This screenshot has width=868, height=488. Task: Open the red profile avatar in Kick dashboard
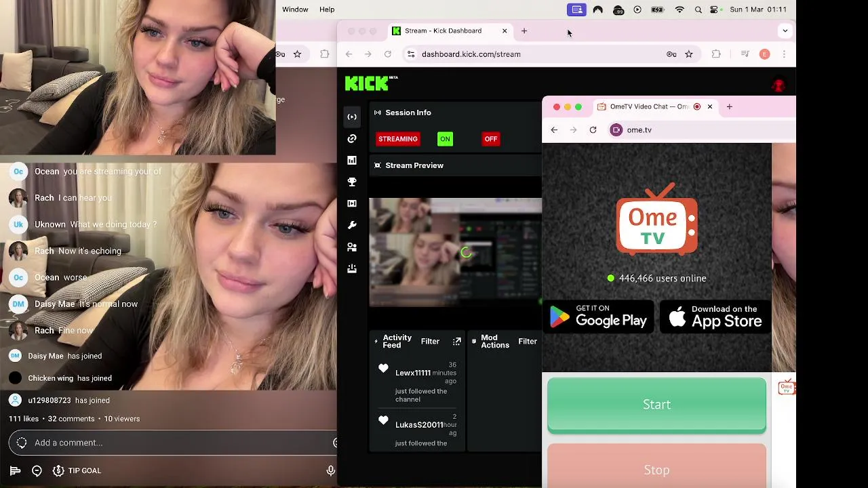point(778,85)
